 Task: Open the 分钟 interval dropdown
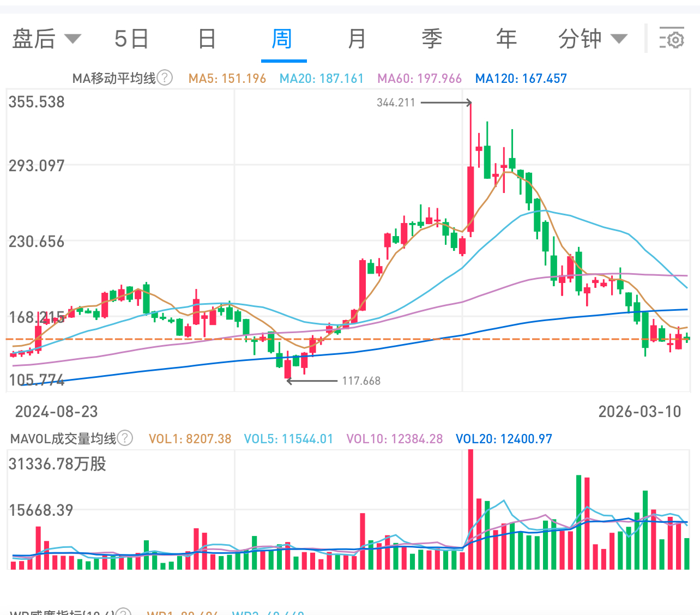593,38
